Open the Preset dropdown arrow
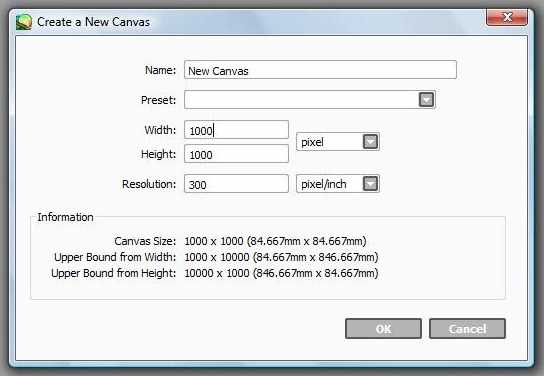This screenshot has height=376, width=544. [x=426, y=100]
